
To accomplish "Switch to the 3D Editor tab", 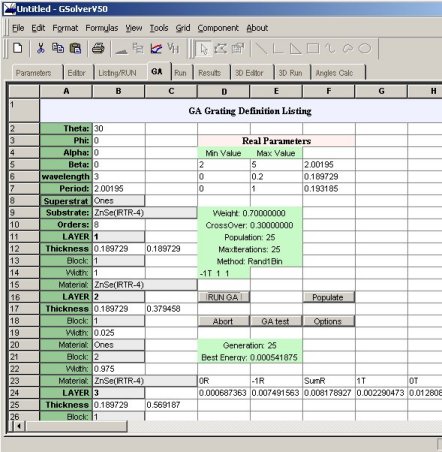I will point(249,73).
